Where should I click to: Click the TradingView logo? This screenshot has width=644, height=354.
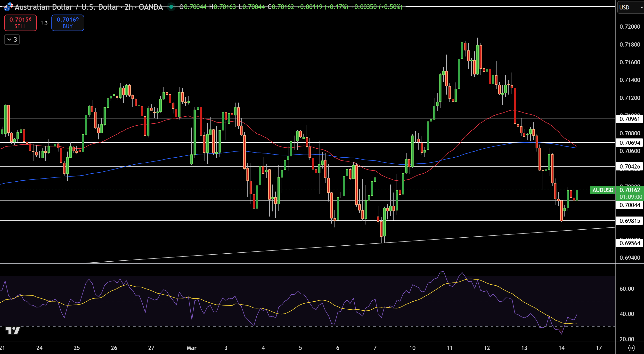pyautogui.click(x=13, y=330)
